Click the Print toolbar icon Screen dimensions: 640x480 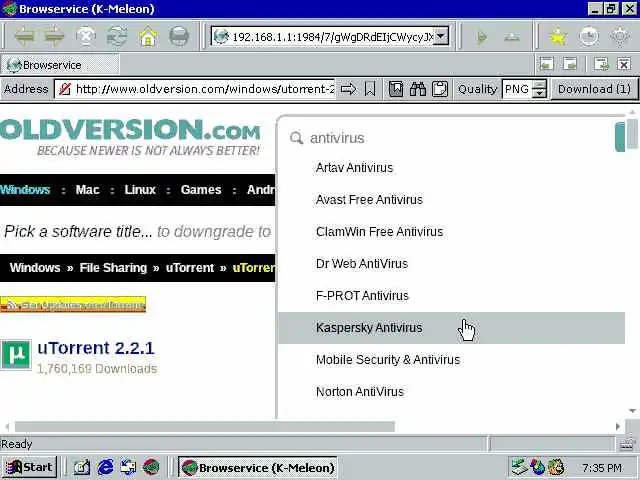[179, 37]
